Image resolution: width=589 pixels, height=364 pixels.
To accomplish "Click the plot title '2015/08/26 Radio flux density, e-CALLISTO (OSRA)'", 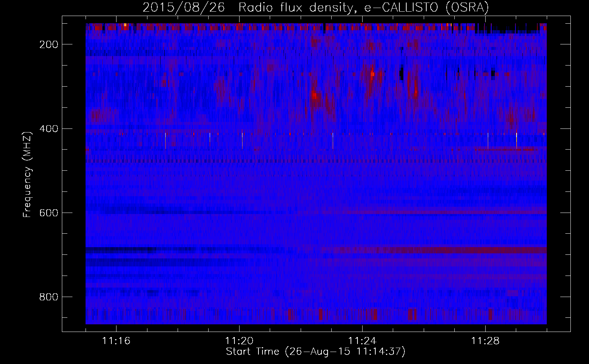I will 316,7.
